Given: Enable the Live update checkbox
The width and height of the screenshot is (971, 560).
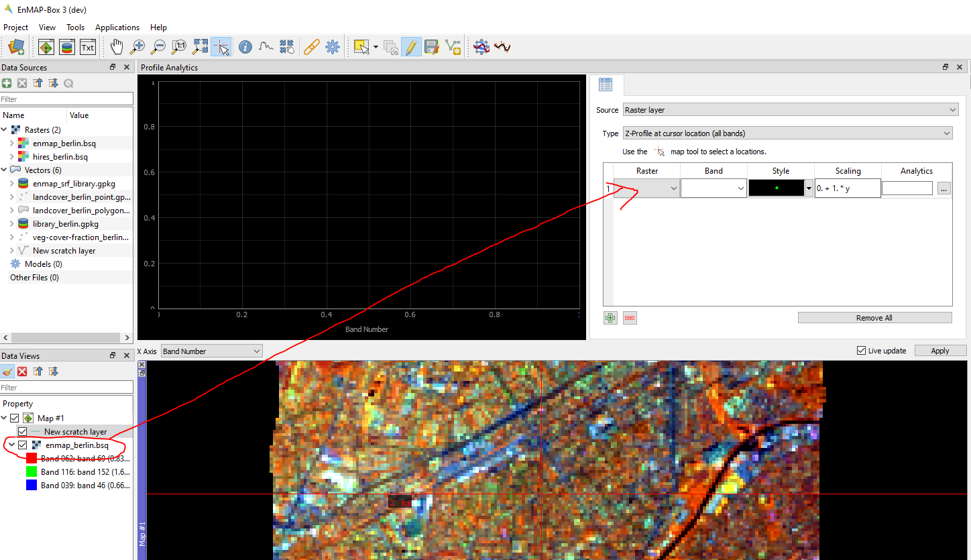Looking at the screenshot, I should click(860, 350).
